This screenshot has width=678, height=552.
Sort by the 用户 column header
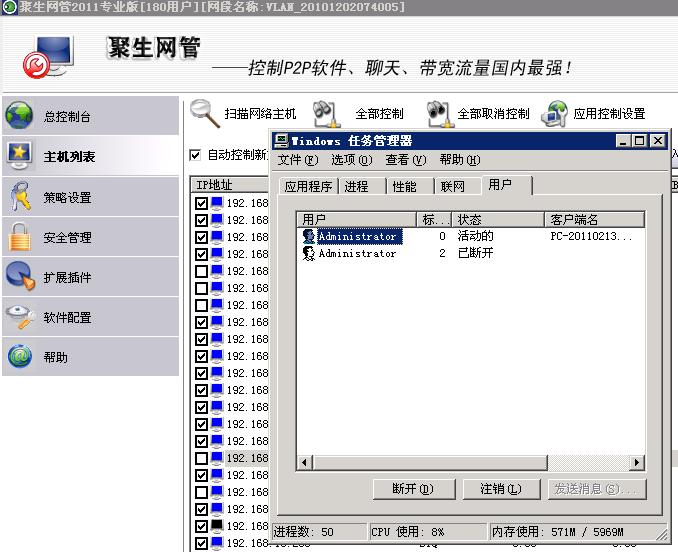[357, 220]
